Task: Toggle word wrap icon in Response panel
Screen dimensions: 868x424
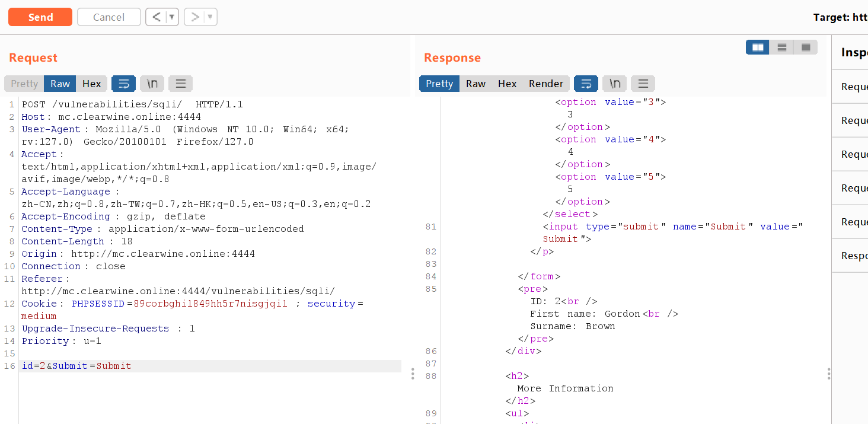Action: pos(586,84)
